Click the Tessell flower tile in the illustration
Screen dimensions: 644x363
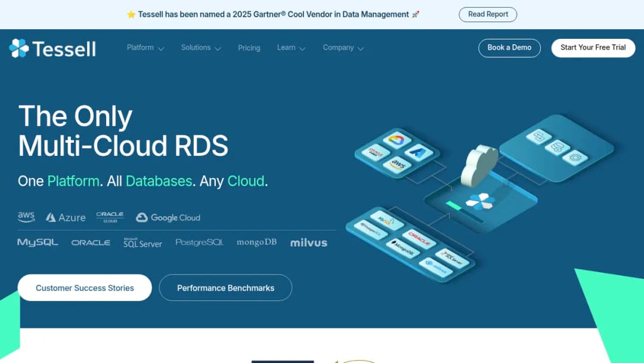481,201
